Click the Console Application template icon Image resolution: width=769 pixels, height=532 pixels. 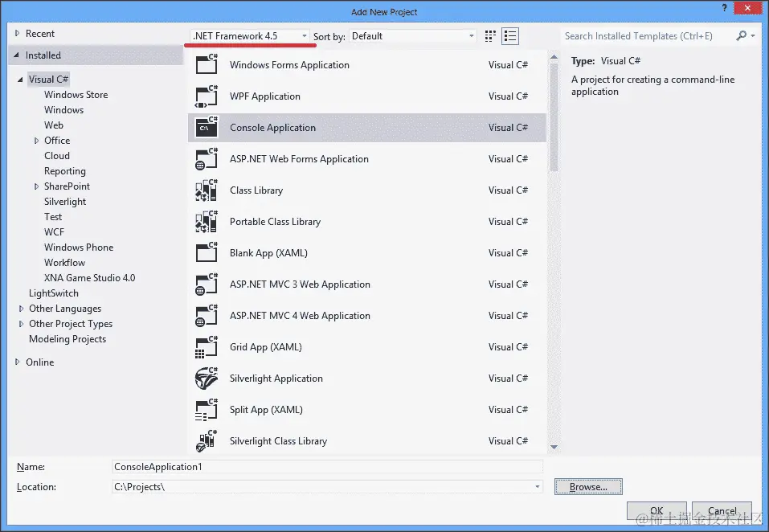(x=207, y=128)
